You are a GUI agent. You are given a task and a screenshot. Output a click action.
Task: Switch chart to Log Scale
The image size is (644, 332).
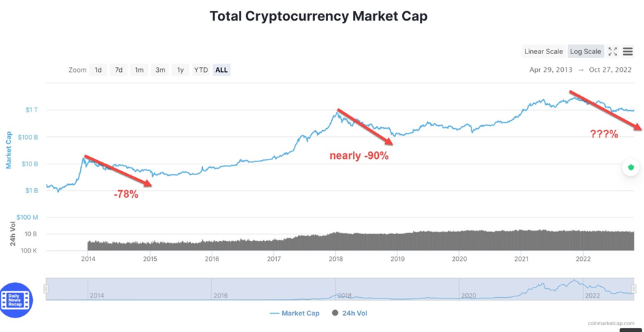click(586, 51)
